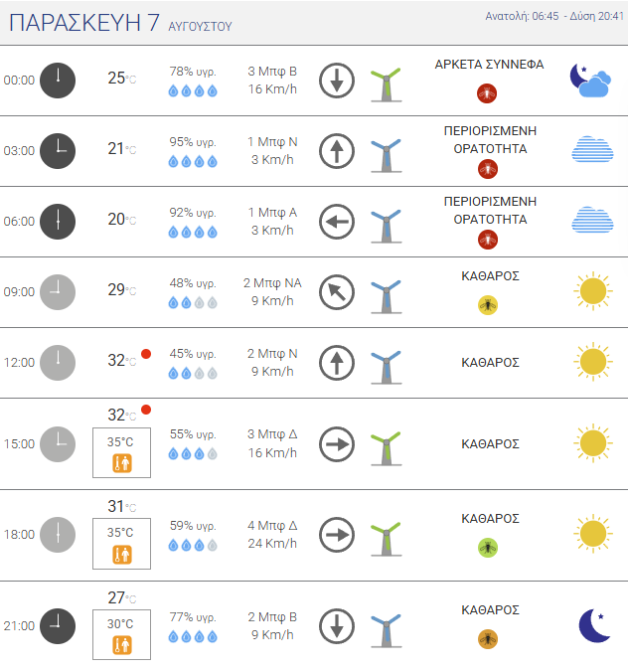This screenshot has width=628, height=672.
Task: Click the 06:00 clock icon
Action: 58,222
